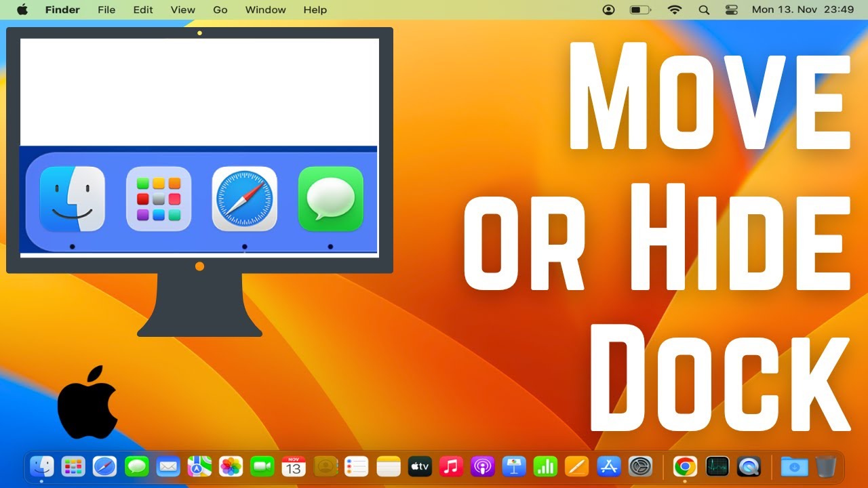
Task: Open the Calendar icon showing 13
Action: pyautogui.click(x=294, y=466)
